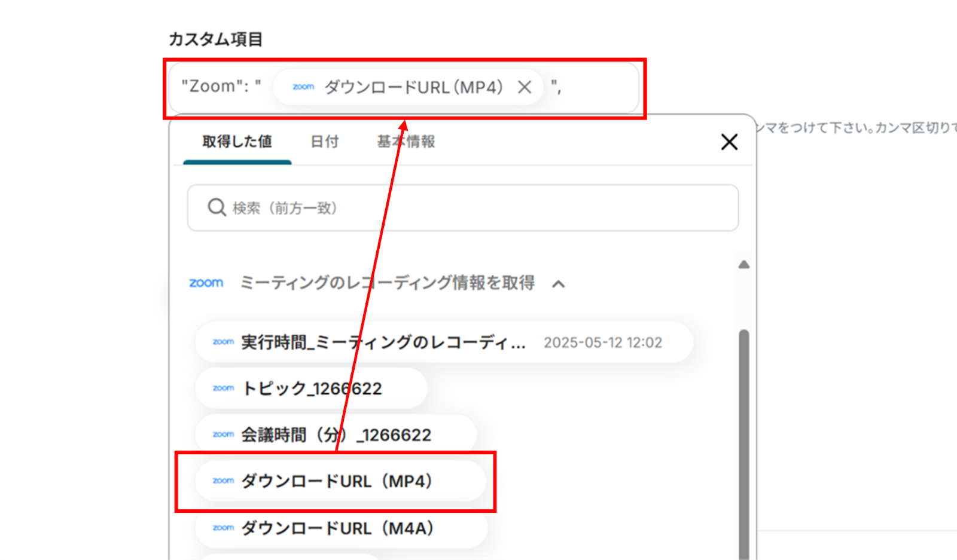
Task: Select the 実行時間_ミーティングのレコーディ… value
Action: coord(444,342)
